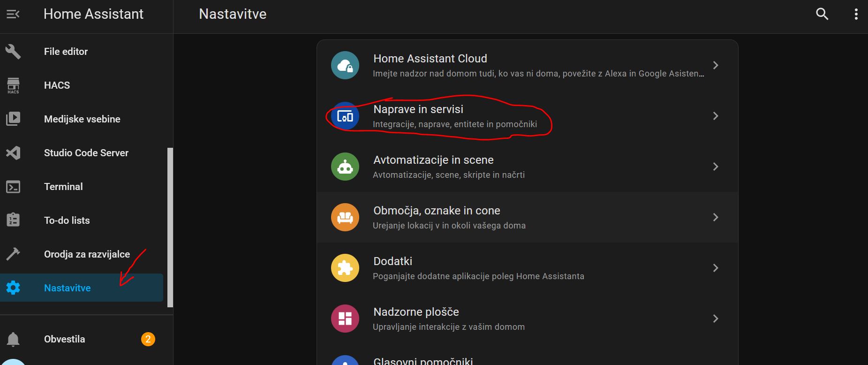Screen dimensions: 868x365
Task: Open Medijske vsebine in the sidebar
Action: (x=82, y=119)
